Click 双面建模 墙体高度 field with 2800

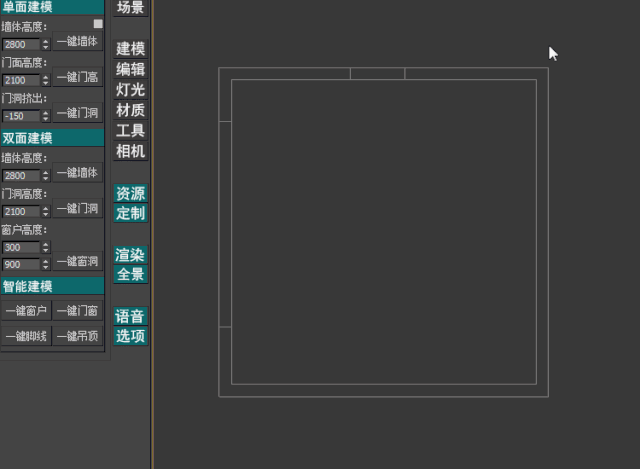click(21, 176)
